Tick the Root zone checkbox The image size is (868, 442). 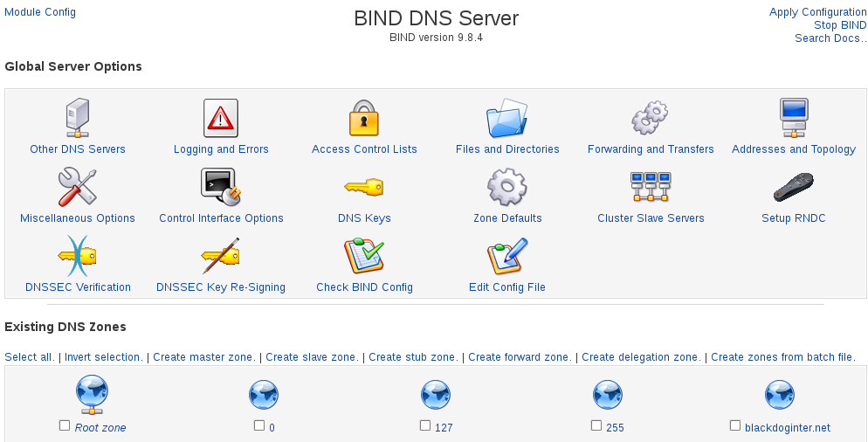pos(65,425)
